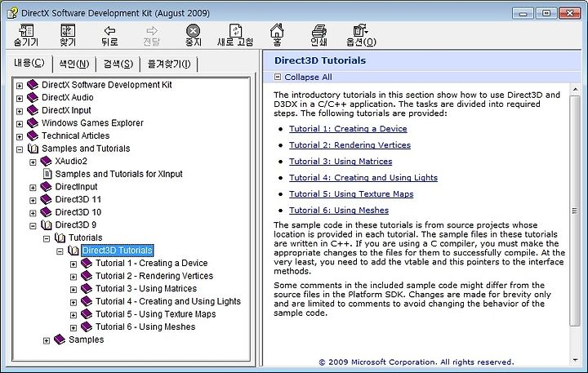
Task: Switch to the 검색(S) search tab
Action: click(x=118, y=64)
